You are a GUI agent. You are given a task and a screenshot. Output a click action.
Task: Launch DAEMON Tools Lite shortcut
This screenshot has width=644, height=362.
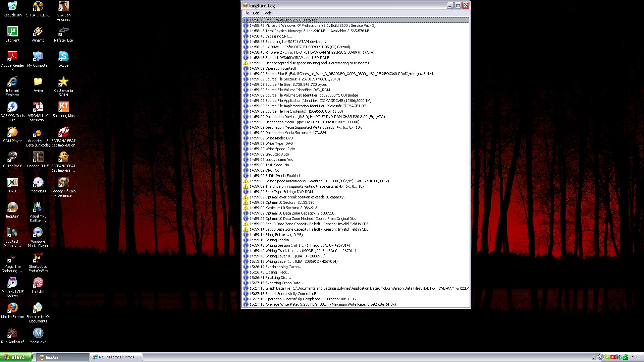pos(12,112)
